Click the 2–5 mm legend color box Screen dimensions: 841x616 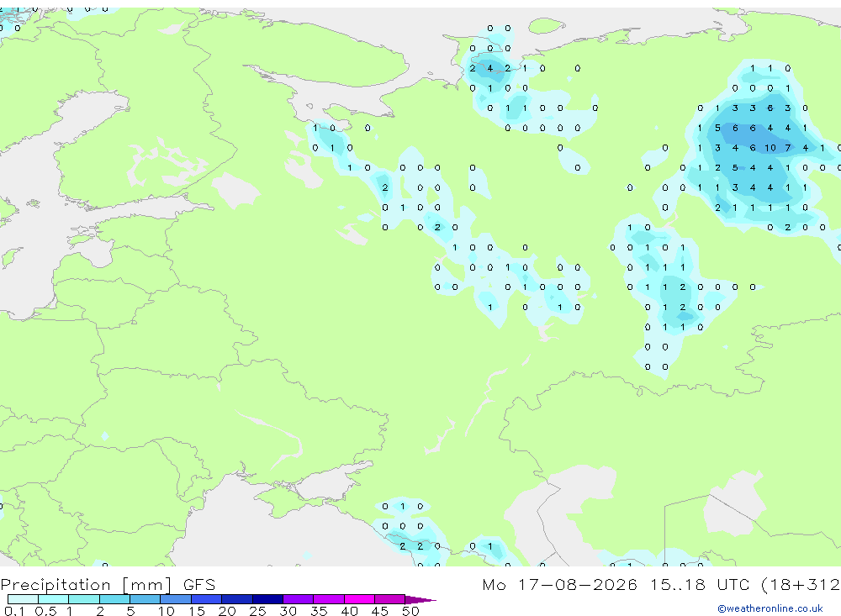coord(114,599)
